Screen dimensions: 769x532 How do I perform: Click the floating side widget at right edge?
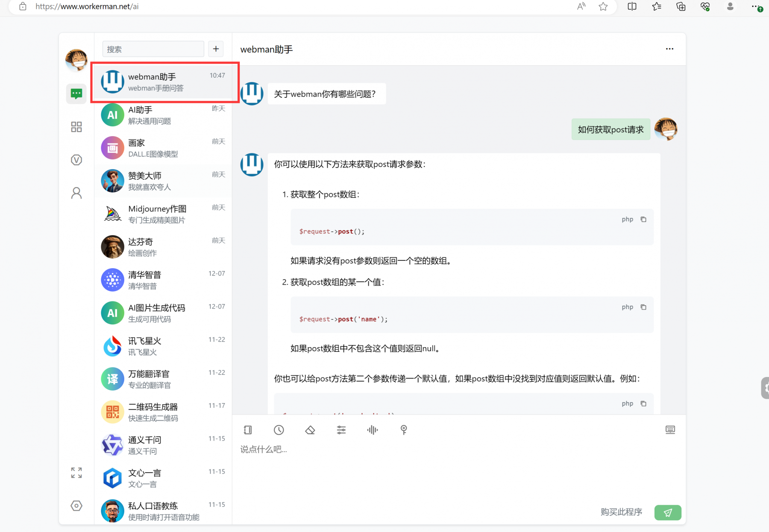(765, 388)
